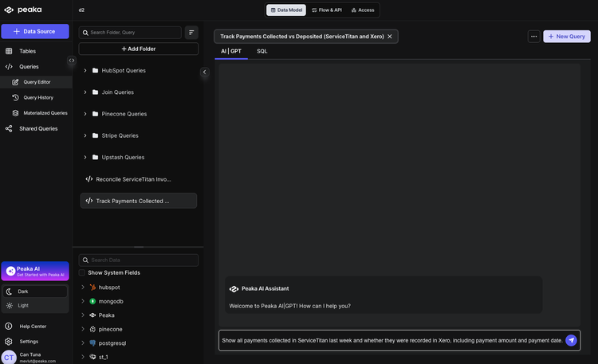Expand the pinecone data source
The height and width of the screenshot is (364, 598).
tap(83, 329)
